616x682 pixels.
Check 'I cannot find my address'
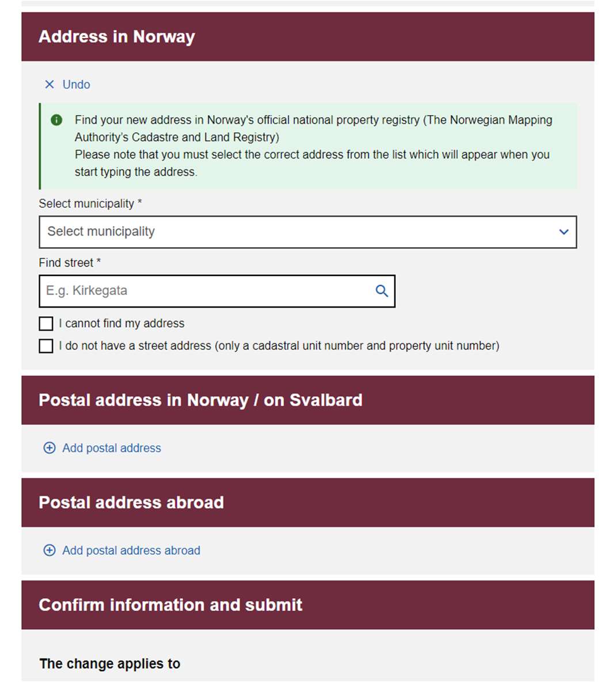[x=46, y=324]
